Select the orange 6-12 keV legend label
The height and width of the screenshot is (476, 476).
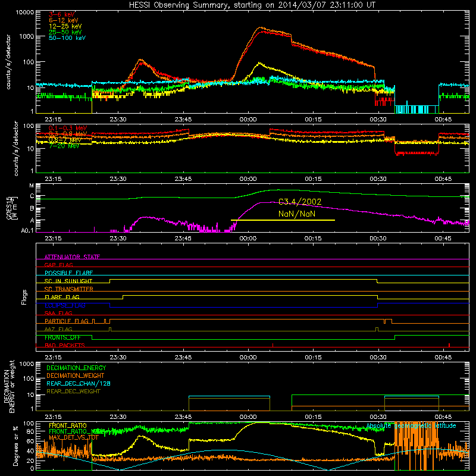pos(64,20)
